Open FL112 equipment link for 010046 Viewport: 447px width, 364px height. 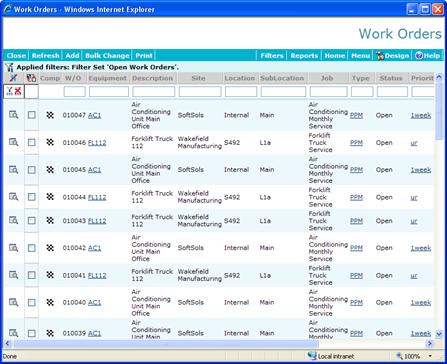pyautogui.click(x=97, y=143)
